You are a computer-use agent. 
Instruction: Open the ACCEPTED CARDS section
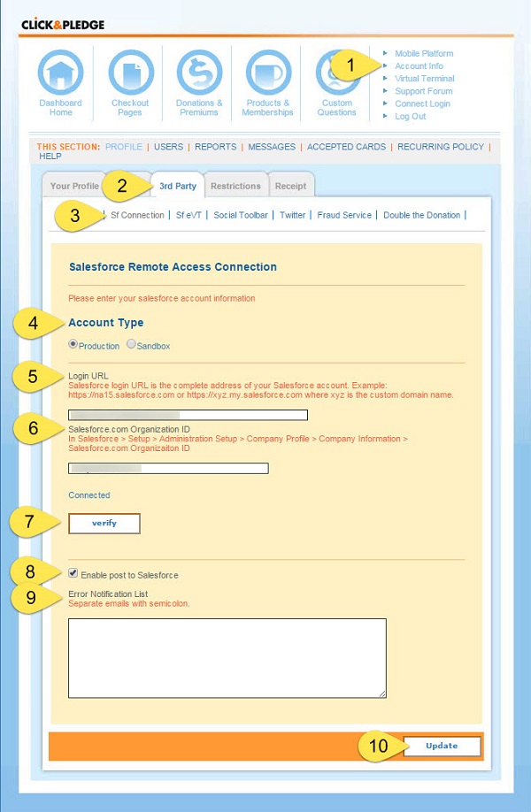click(x=347, y=147)
